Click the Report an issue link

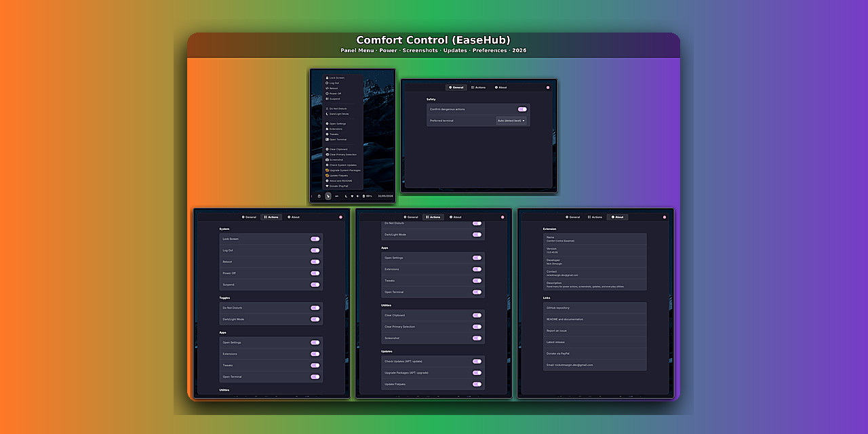[595, 331]
